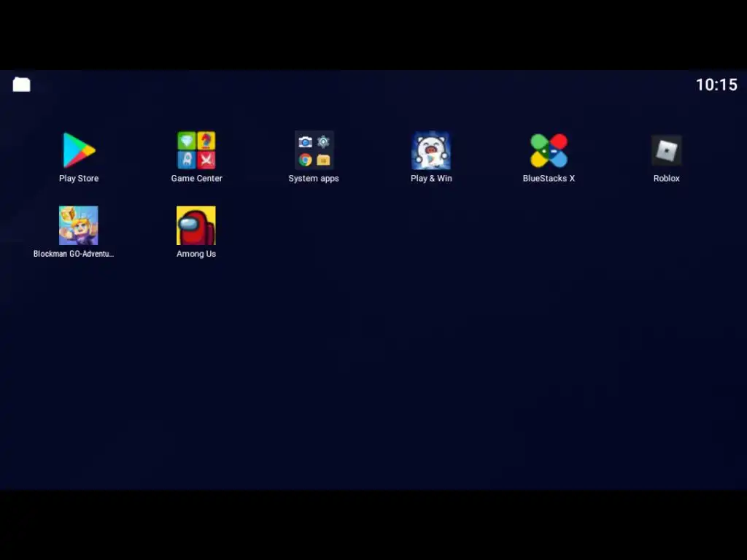747x560 pixels.
Task: Open the Play Store app
Action: [79, 150]
